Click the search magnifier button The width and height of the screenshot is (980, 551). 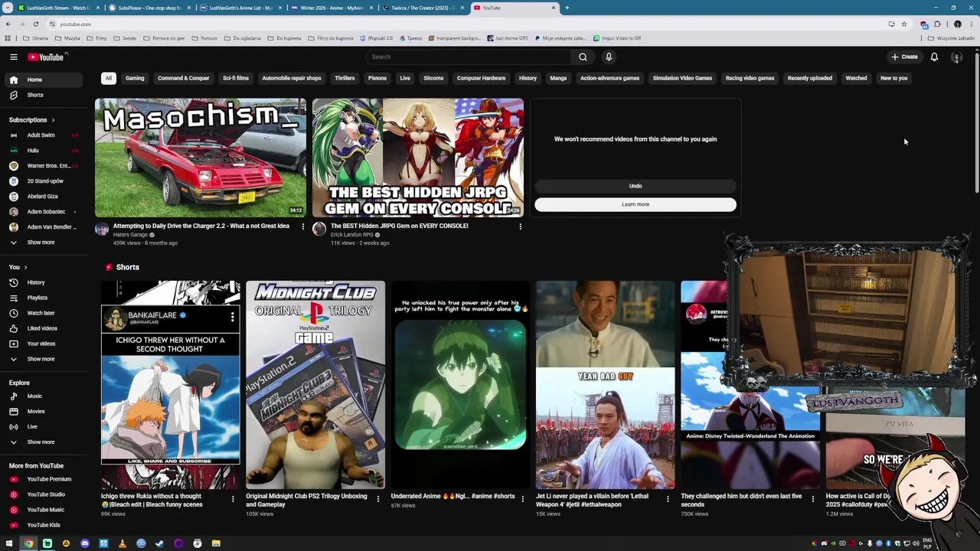pyautogui.click(x=583, y=57)
